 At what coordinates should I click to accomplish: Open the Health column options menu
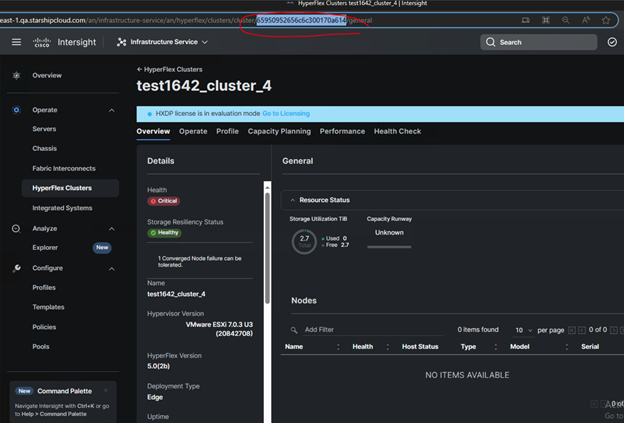387,347
